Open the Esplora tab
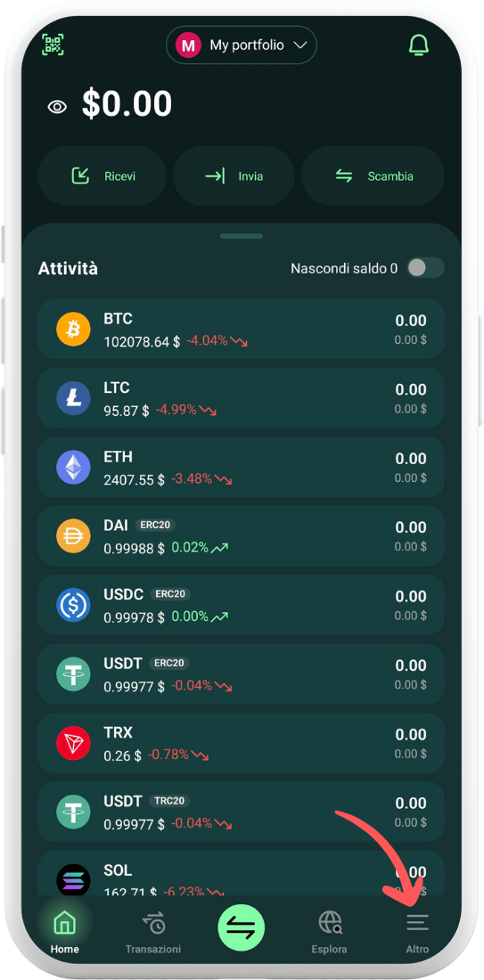484x980 pixels. tap(330, 933)
